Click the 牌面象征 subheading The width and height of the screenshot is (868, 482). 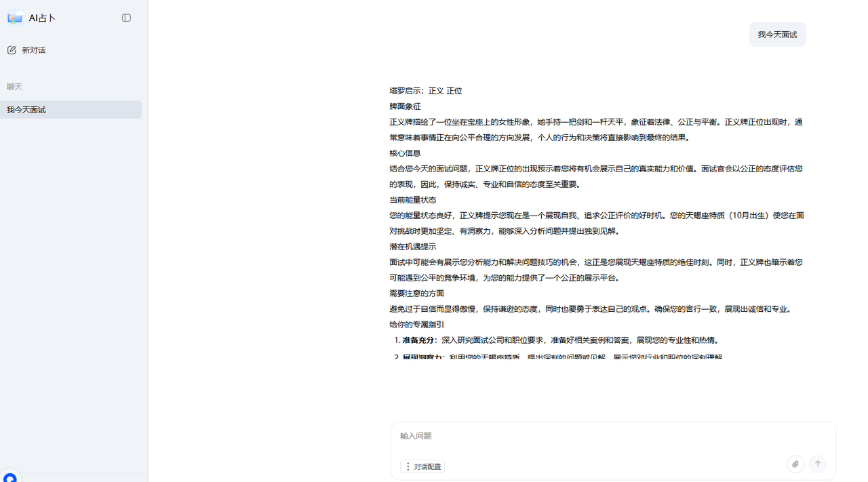pos(405,106)
